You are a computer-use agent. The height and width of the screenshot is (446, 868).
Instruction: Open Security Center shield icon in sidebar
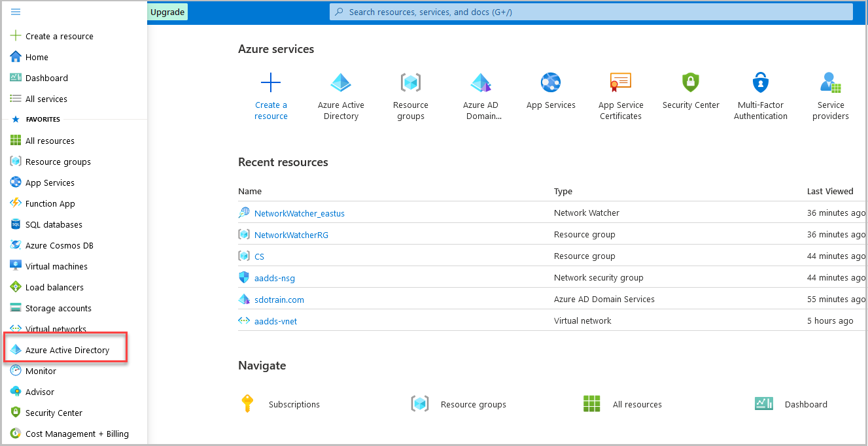(16, 413)
